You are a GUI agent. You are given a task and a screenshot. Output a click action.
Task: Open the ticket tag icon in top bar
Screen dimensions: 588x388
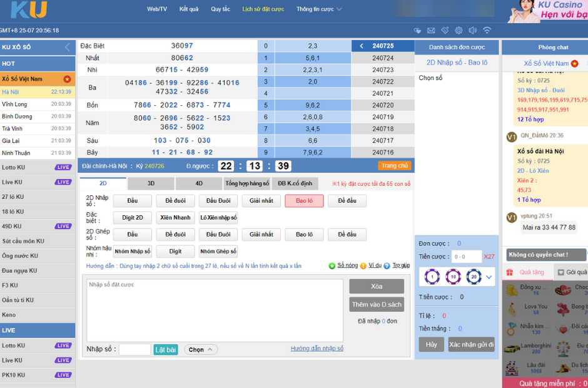click(445, 31)
